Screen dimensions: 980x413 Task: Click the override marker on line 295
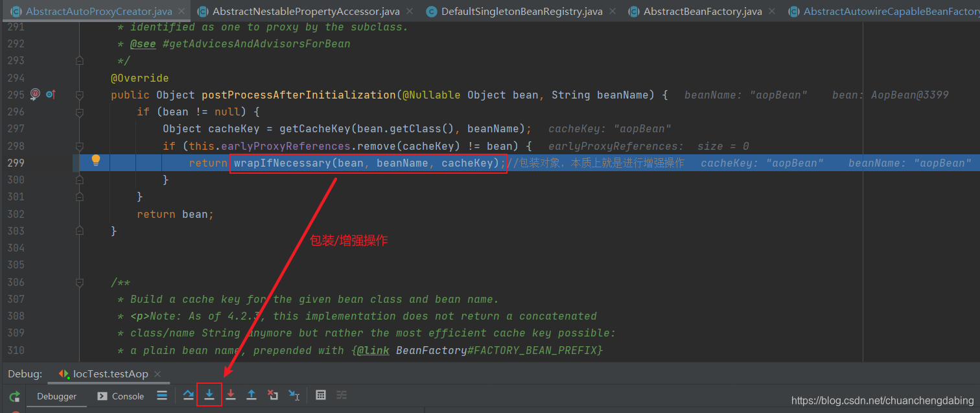[x=50, y=95]
